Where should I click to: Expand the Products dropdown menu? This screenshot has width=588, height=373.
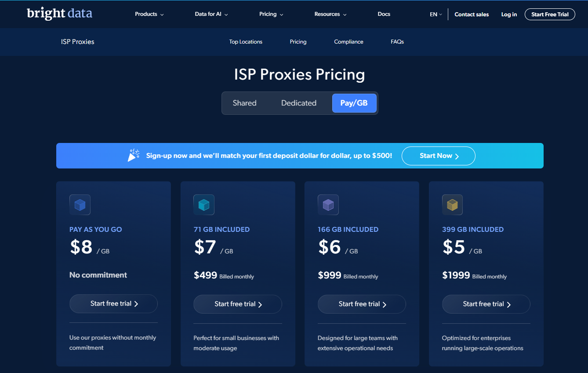click(149, 14)
